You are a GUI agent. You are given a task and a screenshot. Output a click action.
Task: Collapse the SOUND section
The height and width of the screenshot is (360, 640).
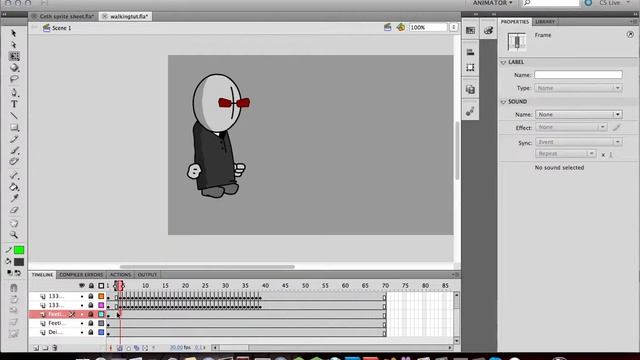point(503,102)
